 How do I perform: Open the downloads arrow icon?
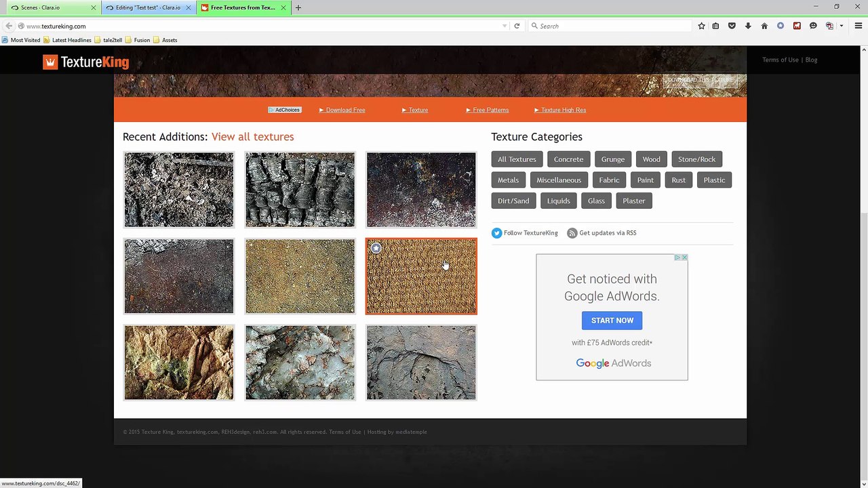point(748,26)
